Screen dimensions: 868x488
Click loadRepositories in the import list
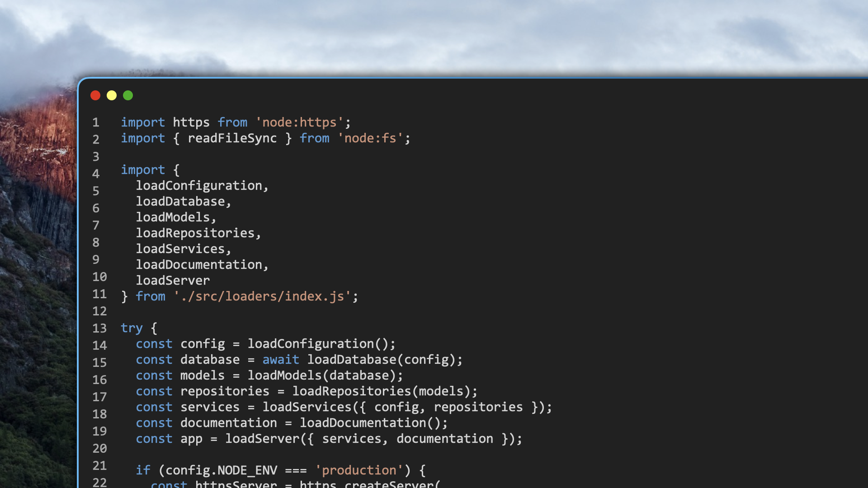pyautogui.click(x=195, y=233)
